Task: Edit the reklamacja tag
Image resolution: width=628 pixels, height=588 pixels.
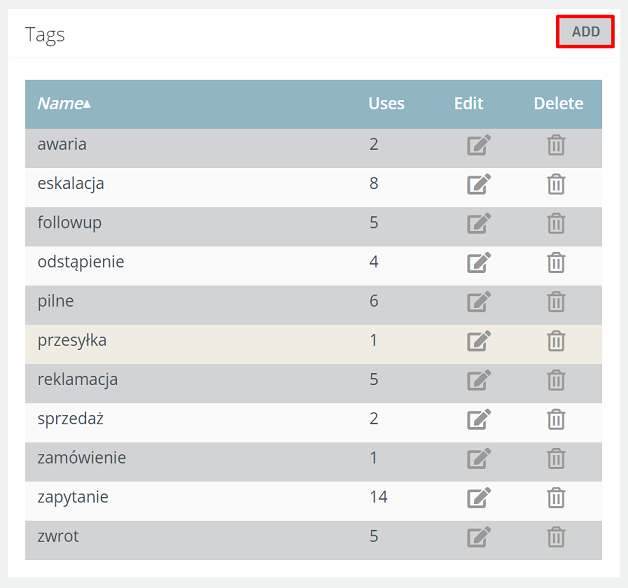Action: coord(479,380)
